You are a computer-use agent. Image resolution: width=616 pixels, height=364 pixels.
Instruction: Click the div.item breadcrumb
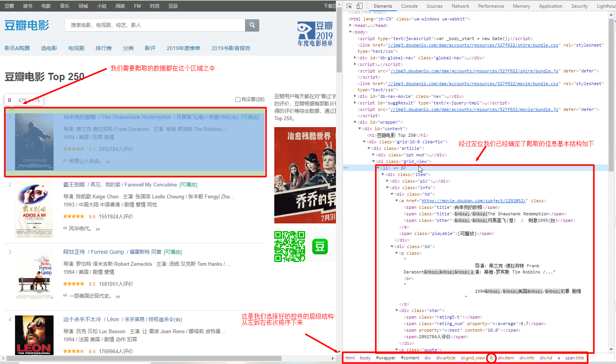(506, 358)
